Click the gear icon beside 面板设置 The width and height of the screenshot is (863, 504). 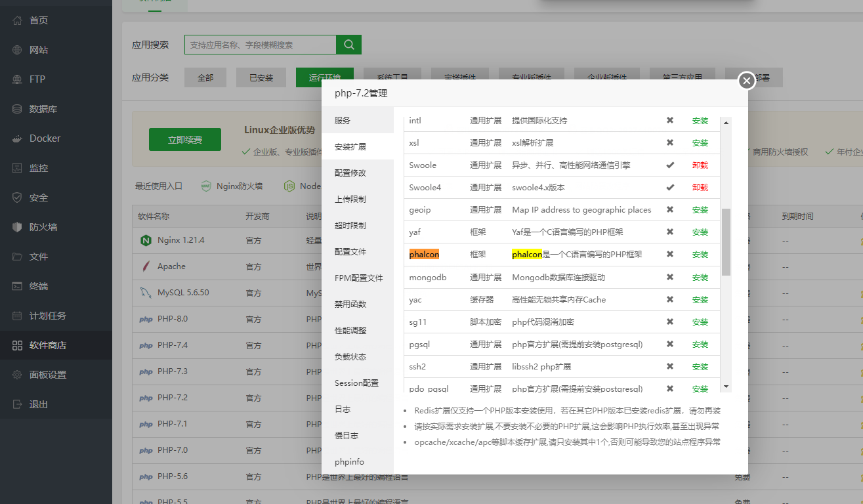click(18, 375)
